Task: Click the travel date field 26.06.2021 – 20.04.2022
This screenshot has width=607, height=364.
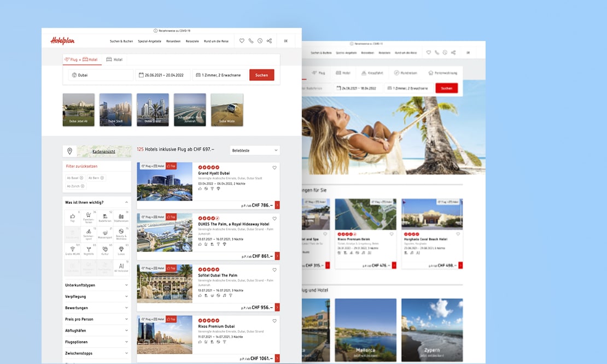Action: click(162, 75)
